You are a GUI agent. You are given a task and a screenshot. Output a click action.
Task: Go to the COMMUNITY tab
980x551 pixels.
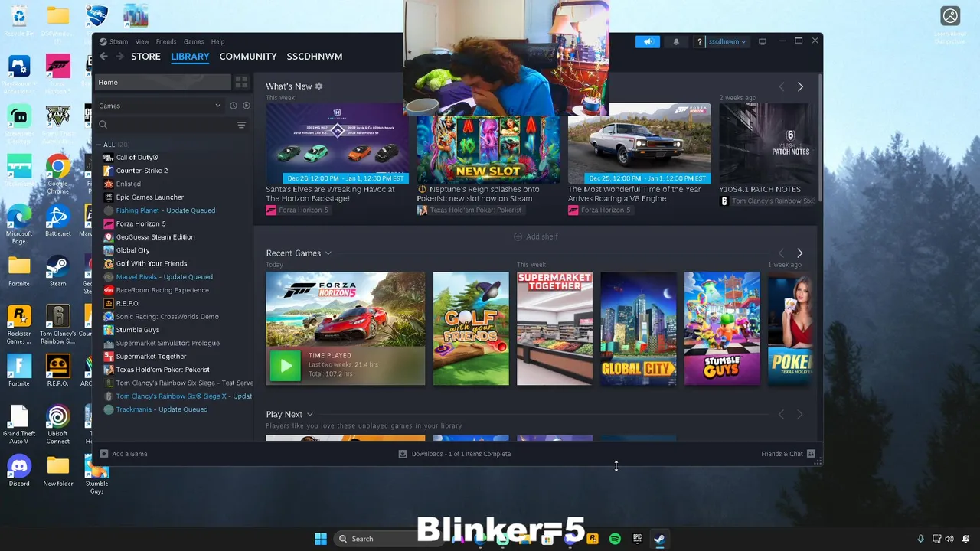tap(248, 57)
